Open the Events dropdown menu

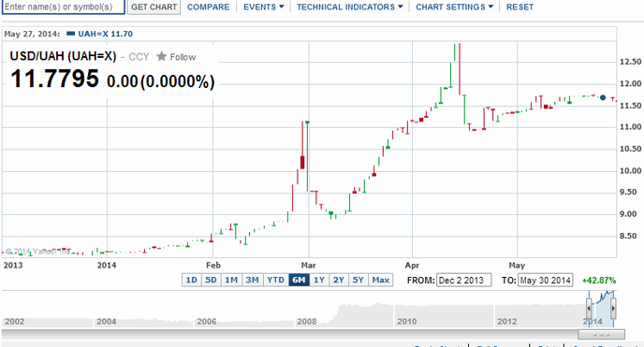click(264, 7)
